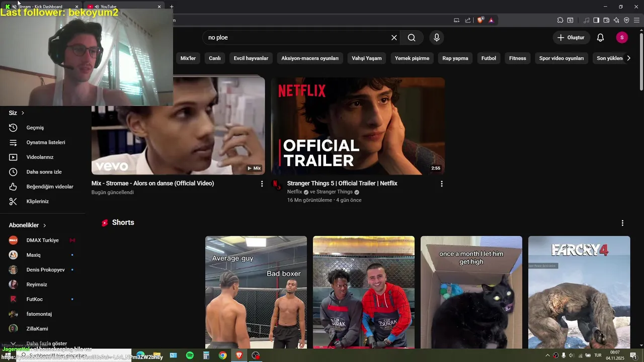Select Fitness filter chip
The width and height of the screenshot is (644, 362).
(x=518, y=58)
